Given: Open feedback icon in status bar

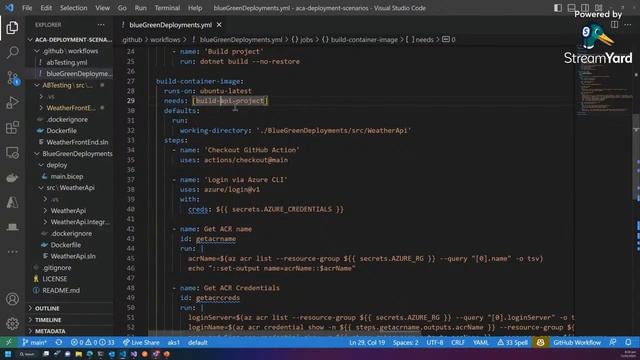Looking at the screenshot, I should click(x=613, y=342).
